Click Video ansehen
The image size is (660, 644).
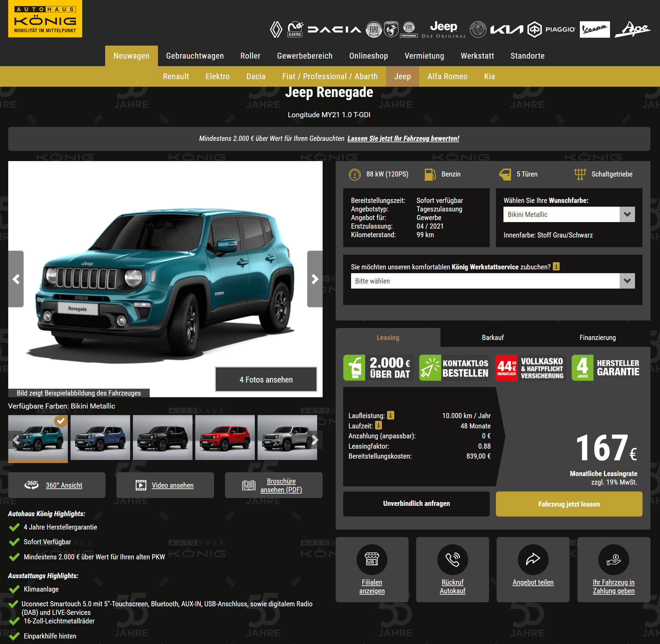[165, 485]
